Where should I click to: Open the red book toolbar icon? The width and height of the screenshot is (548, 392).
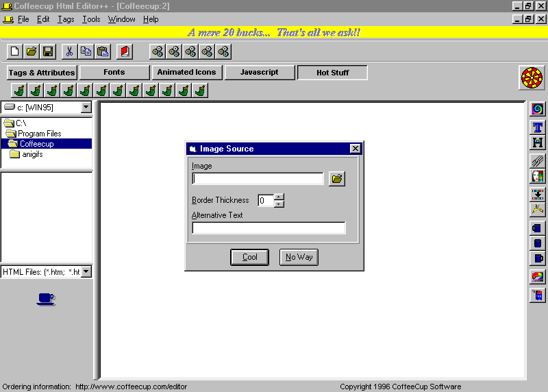(x=125, y=51)
